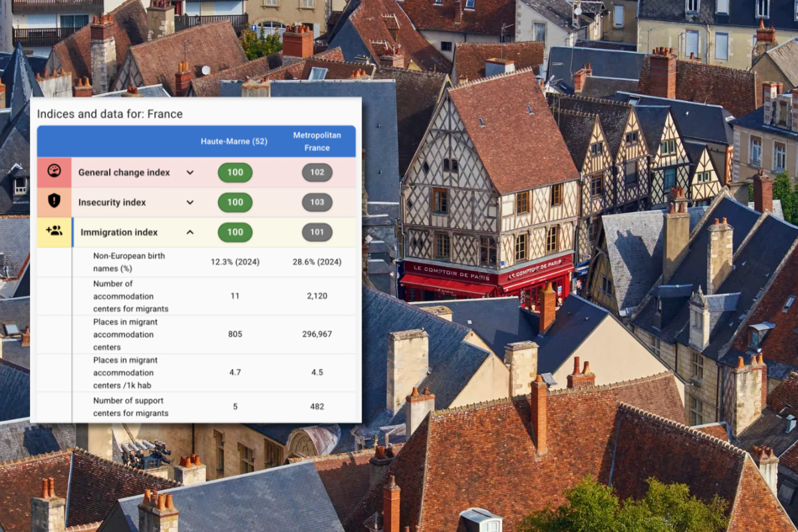Select the Metropolitan France column header
Image resolution: width=798 pixels, height=532 pixels.
click(x=317, y=141)
